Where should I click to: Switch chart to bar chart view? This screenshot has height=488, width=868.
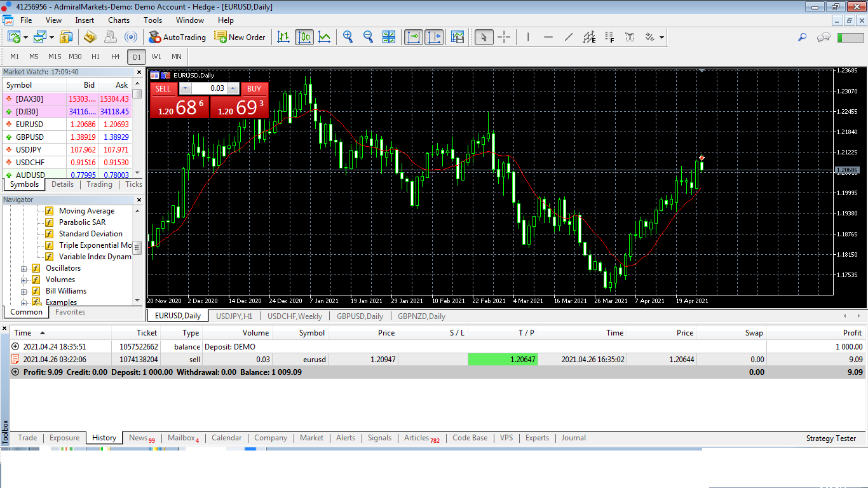tap(283, 37)
